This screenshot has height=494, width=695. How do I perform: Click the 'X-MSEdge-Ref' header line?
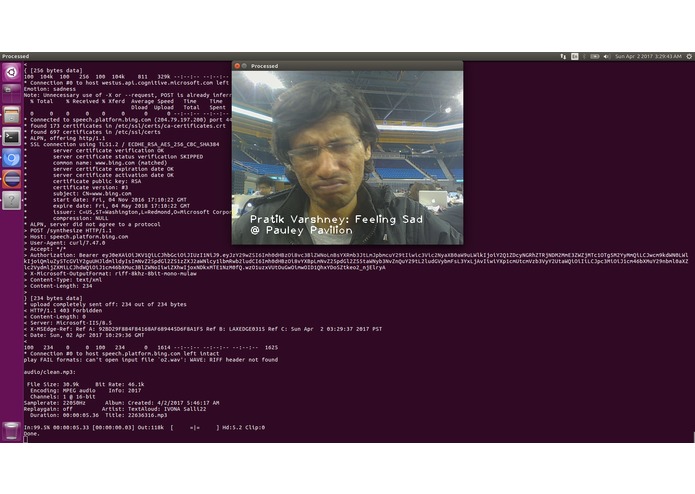[x=203, y=329]
